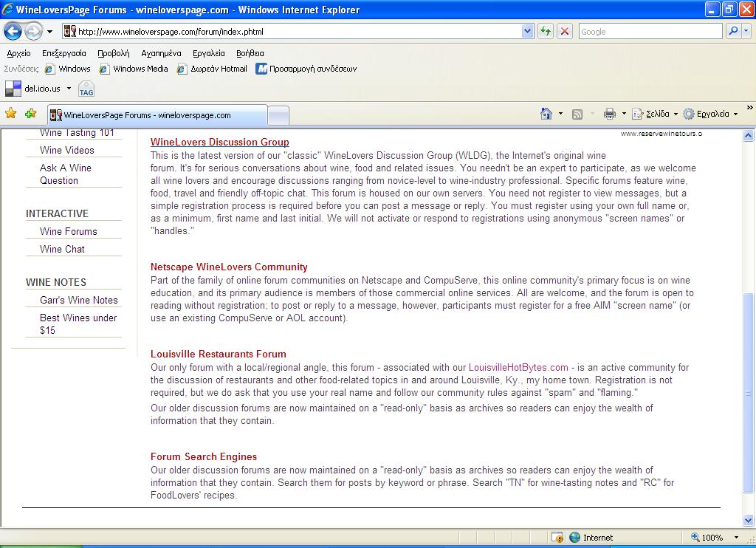This screenshot has width=756, height=548.
Task: Open the Wine Forums sidebar link
Action: [x=69, y=232]
